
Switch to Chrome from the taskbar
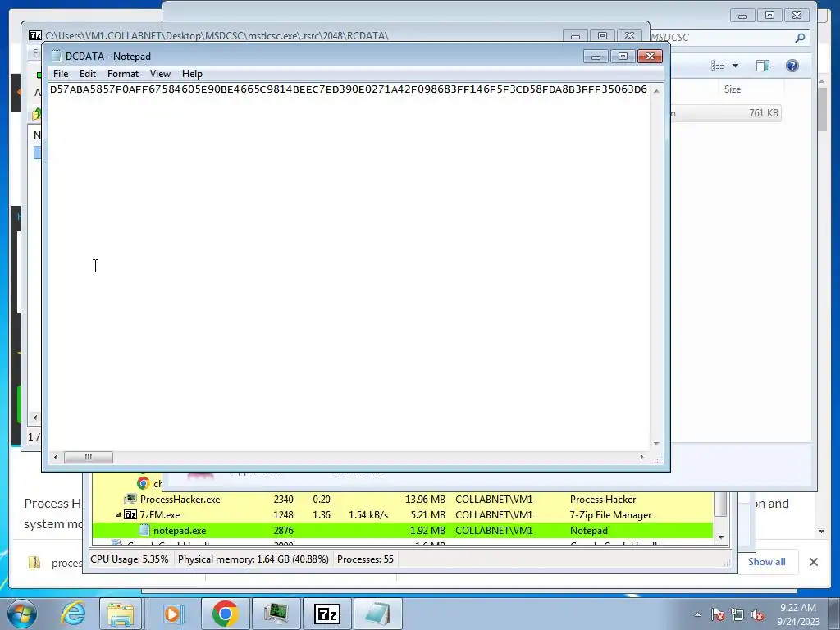(x=225, y=614)
